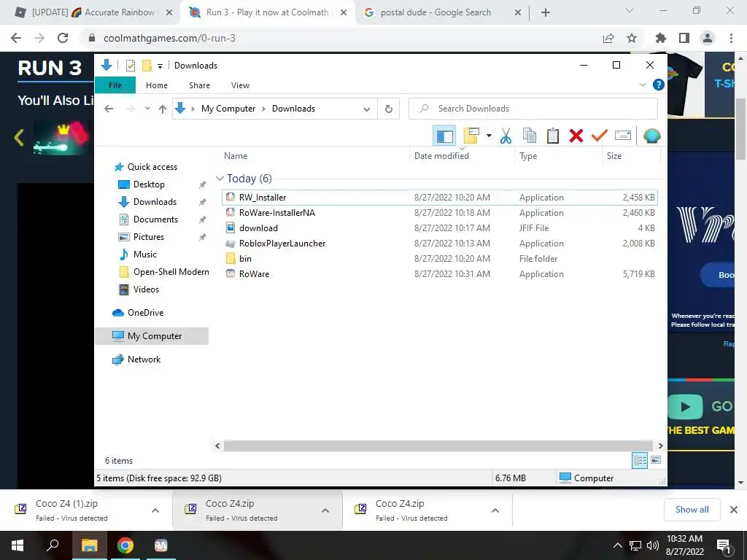Switch to the Accurate Rainbow browser tab

click(x=93, y=12)
